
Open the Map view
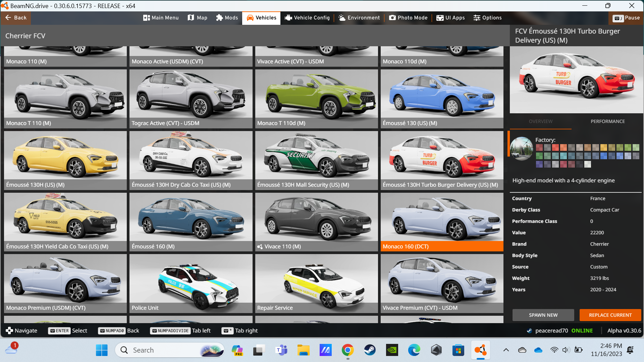click(x=198, y=18)
